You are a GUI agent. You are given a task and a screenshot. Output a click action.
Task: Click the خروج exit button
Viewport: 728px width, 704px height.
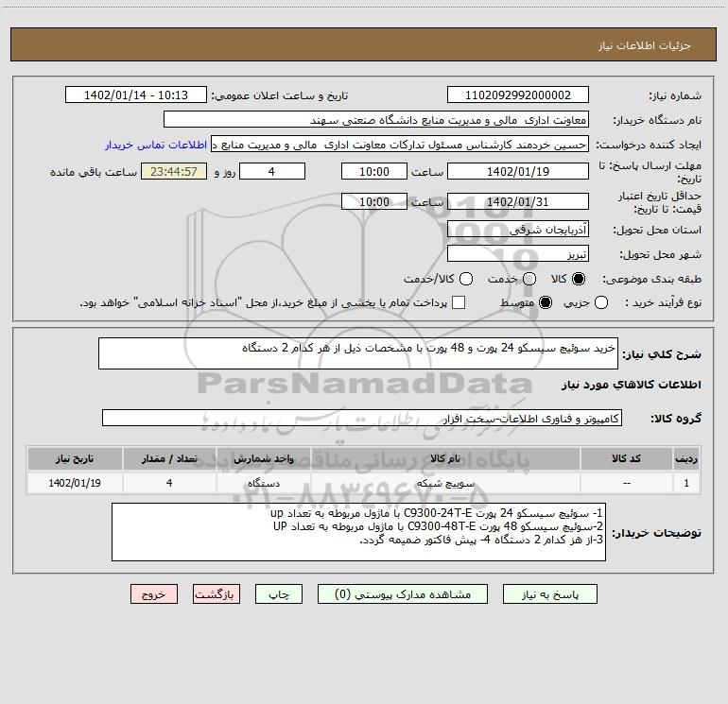(x=154, y=594)
